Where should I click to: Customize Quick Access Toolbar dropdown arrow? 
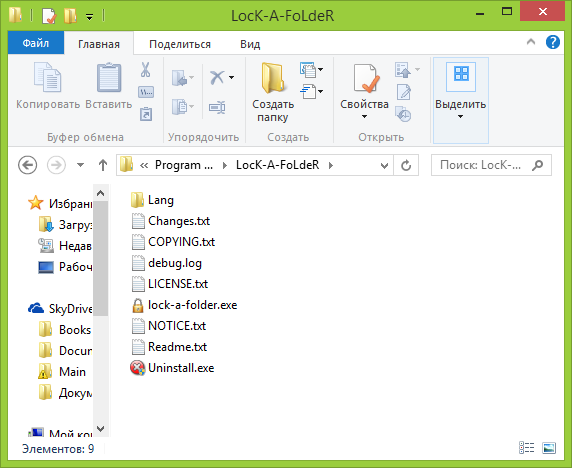coord(89,16)
